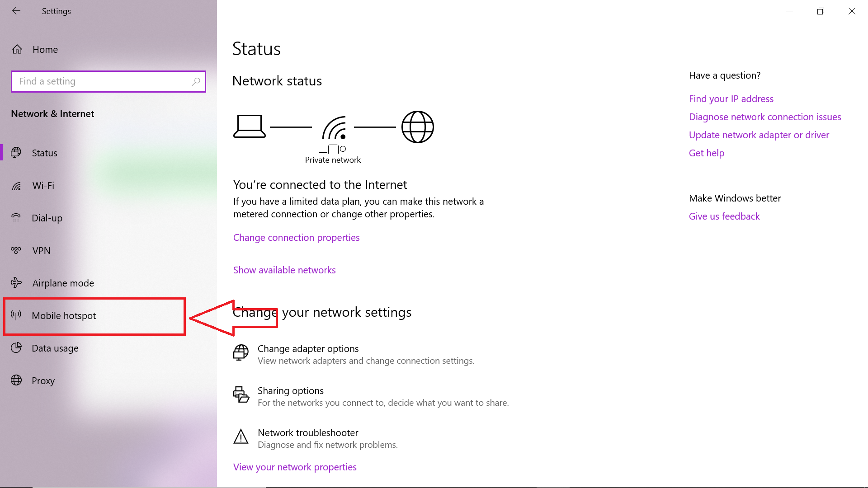This screenshot has height=488, width=868.
Task: Click the Airplane mode icon
Action: point(16,283)
